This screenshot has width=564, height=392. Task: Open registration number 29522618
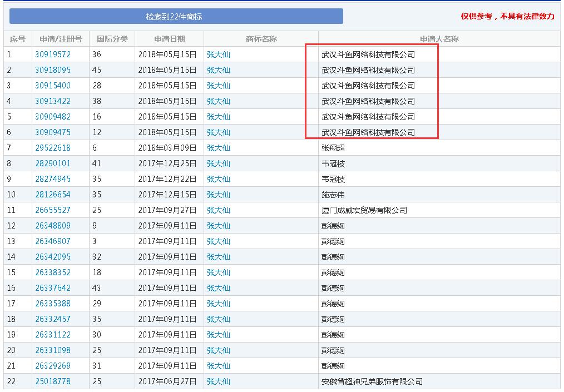click(53, 148)
